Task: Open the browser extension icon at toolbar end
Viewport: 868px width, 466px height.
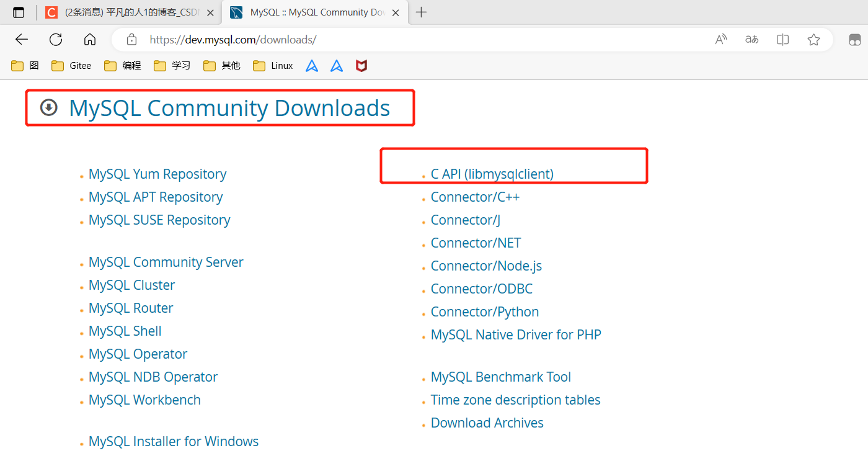Action: coord(855,40)
